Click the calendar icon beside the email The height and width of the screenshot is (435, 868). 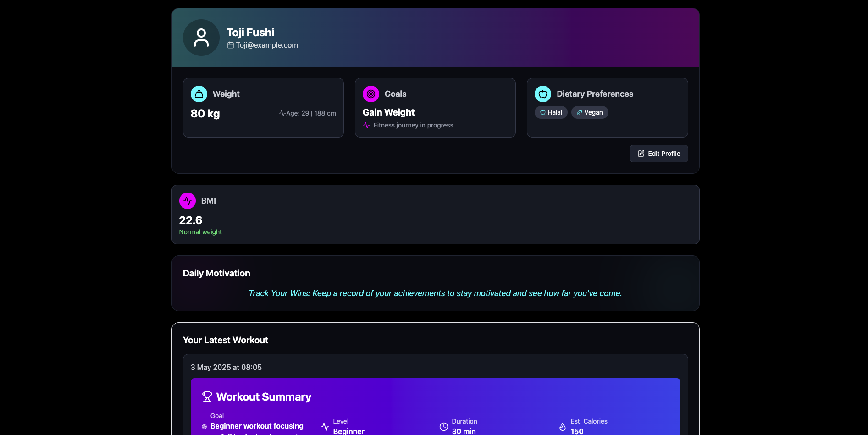(231, 45)
